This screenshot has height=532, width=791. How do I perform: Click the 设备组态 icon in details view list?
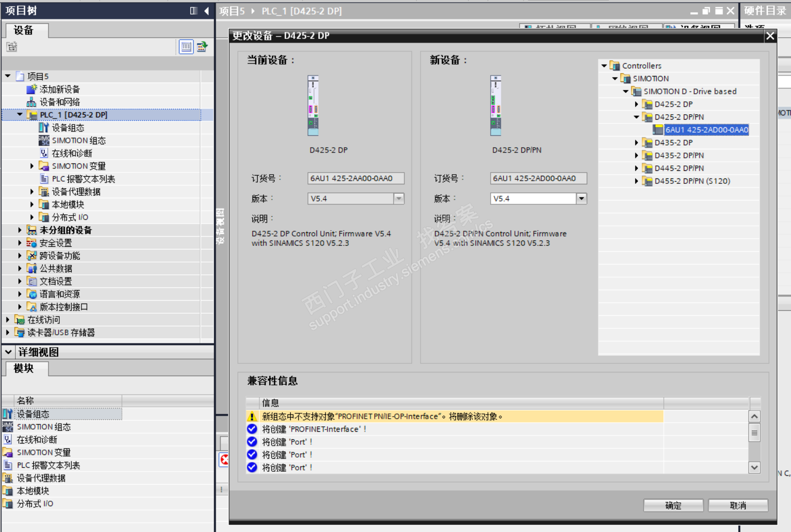tap(8, 414)
